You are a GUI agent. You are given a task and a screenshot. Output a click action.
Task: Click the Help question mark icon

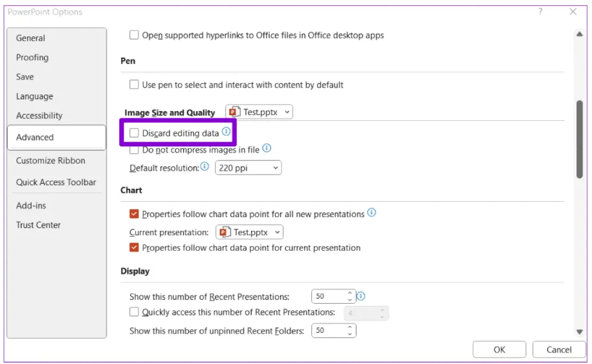tap(540, 12)
